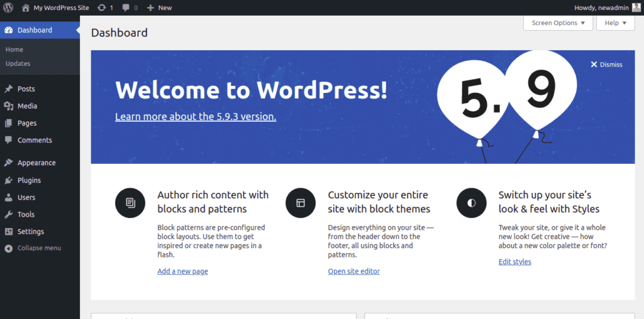644x319 pixels.
Task: Open the updates icon showing 1 pending
Action: (x=102, y=8)
